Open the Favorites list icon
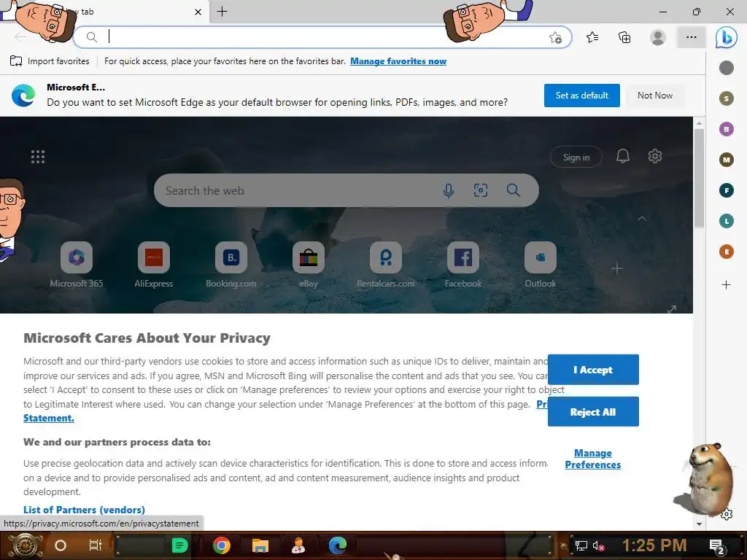The height and width of the screenshot is (560, 747). (592, 37)
